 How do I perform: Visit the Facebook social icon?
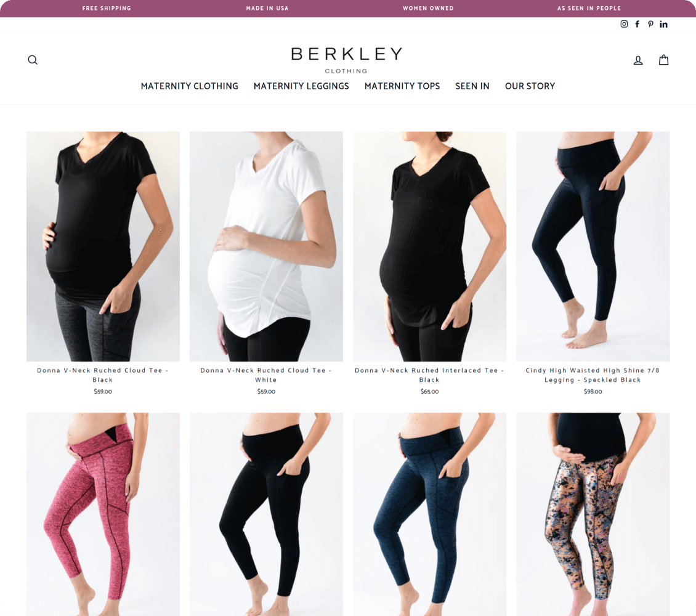tap(637, 24)
